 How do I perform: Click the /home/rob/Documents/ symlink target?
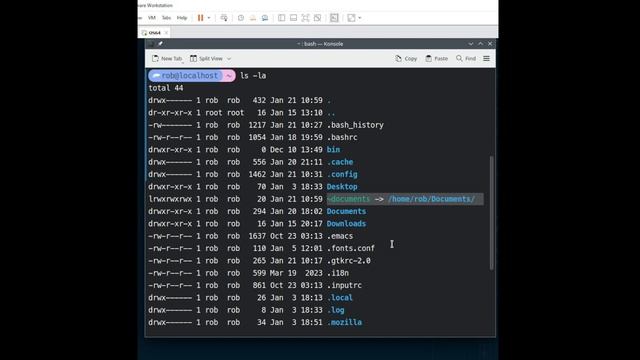tap(431, 199)
